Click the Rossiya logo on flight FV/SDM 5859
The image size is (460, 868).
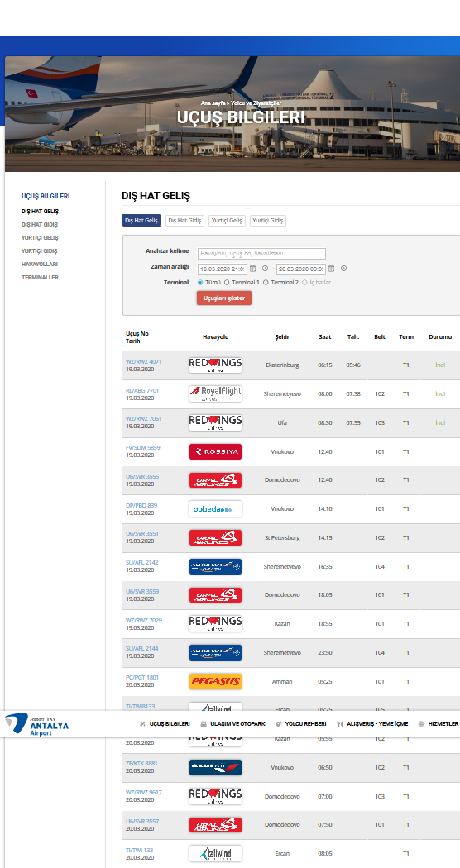(x=215, y=451)
